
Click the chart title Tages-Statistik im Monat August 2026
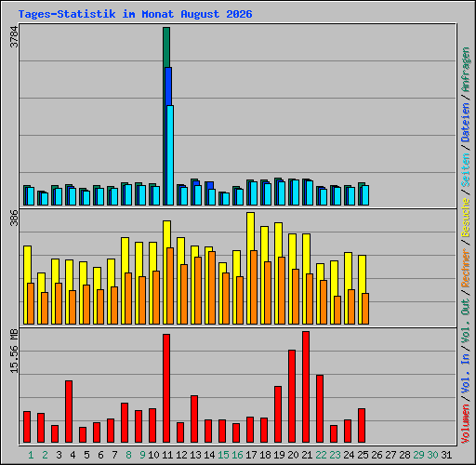click(135, 14)
